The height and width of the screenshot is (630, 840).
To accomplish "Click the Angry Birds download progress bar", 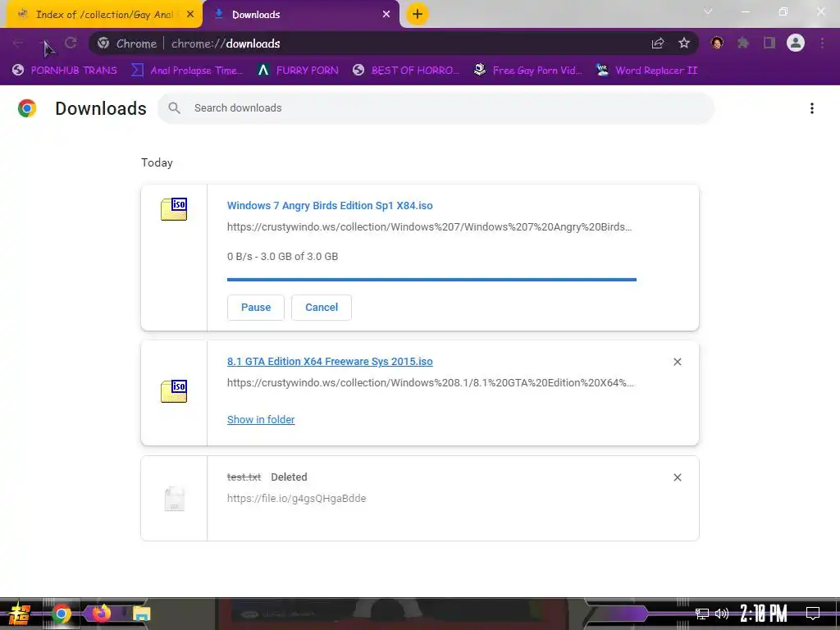I will 431,280.
